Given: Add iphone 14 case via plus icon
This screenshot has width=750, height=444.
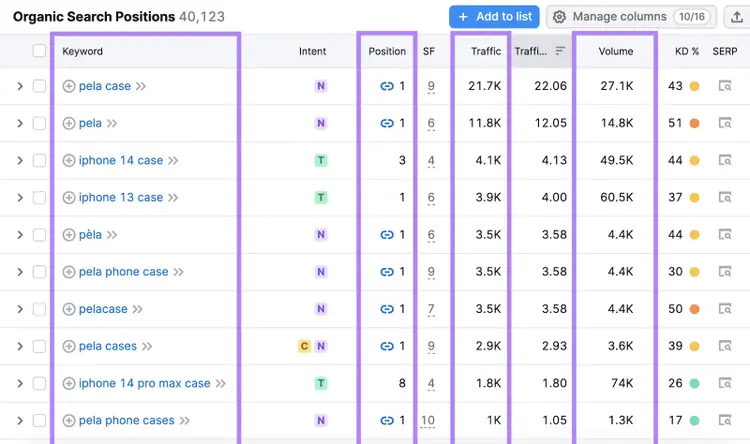Looking at the screenshot, I should tap(69, 160).
